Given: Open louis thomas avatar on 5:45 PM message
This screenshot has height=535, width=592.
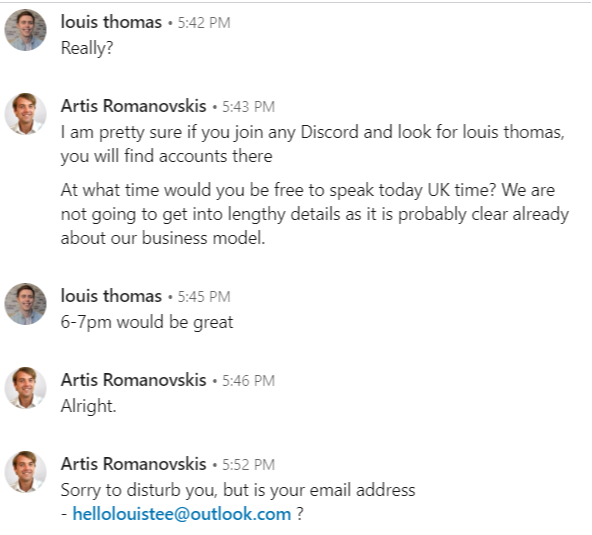Looking at the screenshot, I should (x=25, y=304).
